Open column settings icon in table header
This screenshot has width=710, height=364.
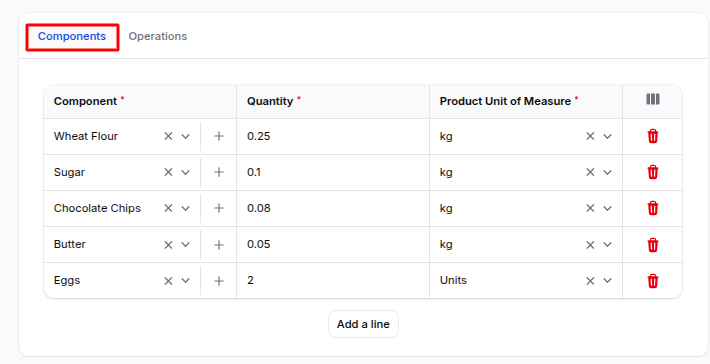(x=652, y=99)
